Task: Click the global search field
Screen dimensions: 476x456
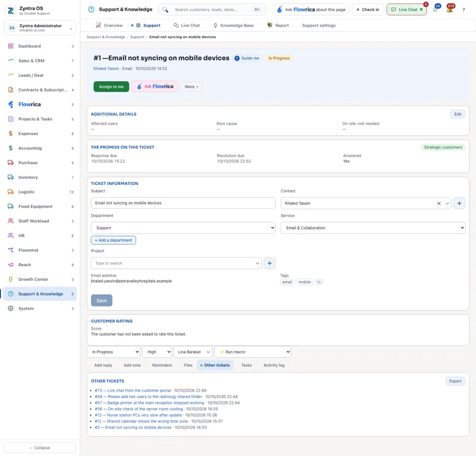Action: tap(212, 9)
